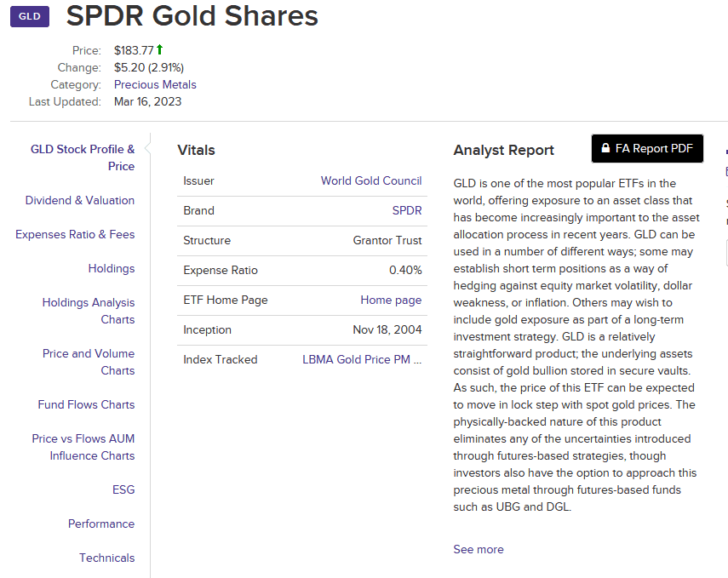Go to Dividend & Valuation section
Viewport: 728px width, 578px height.
click(x=80, y=200)
